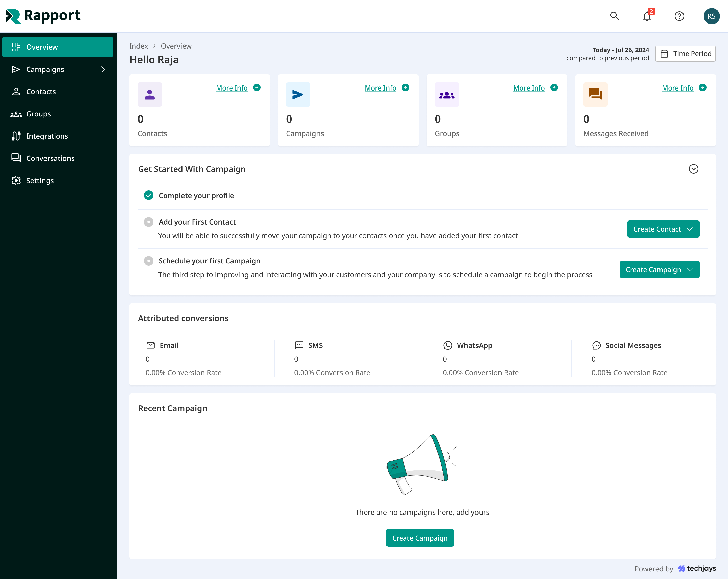Click the arrow beside Groups More Info

tap(554, 87)
